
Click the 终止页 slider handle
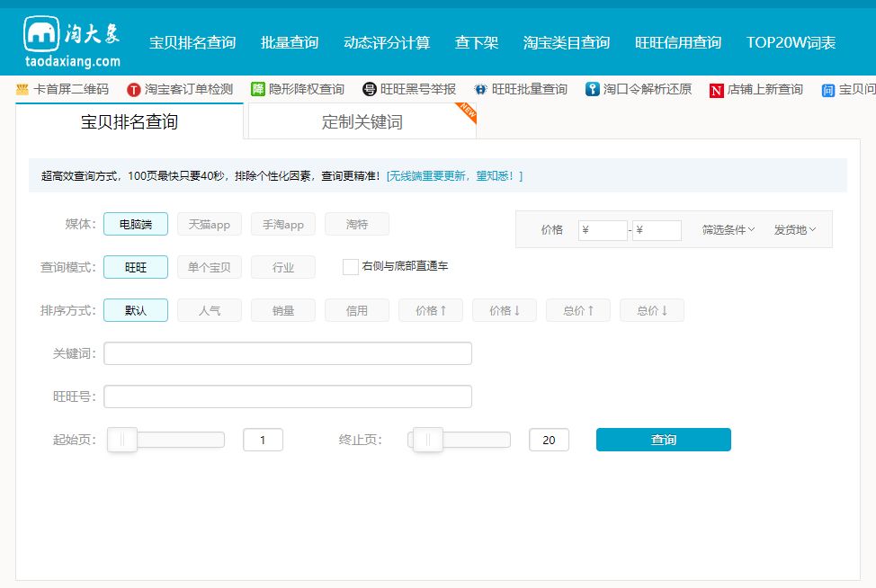tap(428, 440)
